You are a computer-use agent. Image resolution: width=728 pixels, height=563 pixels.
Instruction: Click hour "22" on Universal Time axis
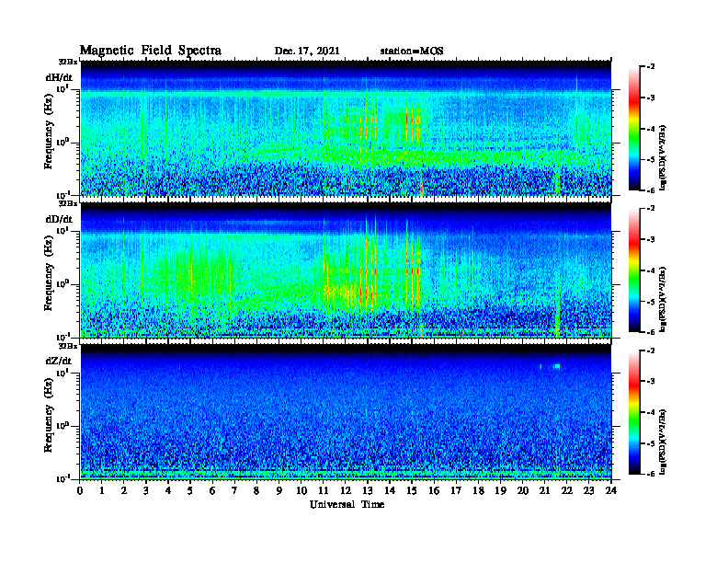pos(567,490)
